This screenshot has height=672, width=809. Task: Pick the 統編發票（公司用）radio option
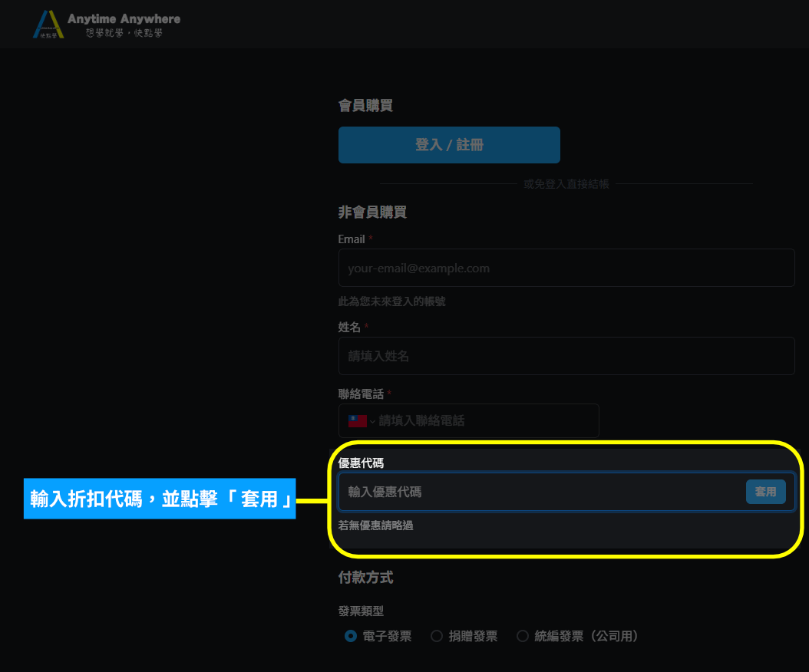point(523,636)
